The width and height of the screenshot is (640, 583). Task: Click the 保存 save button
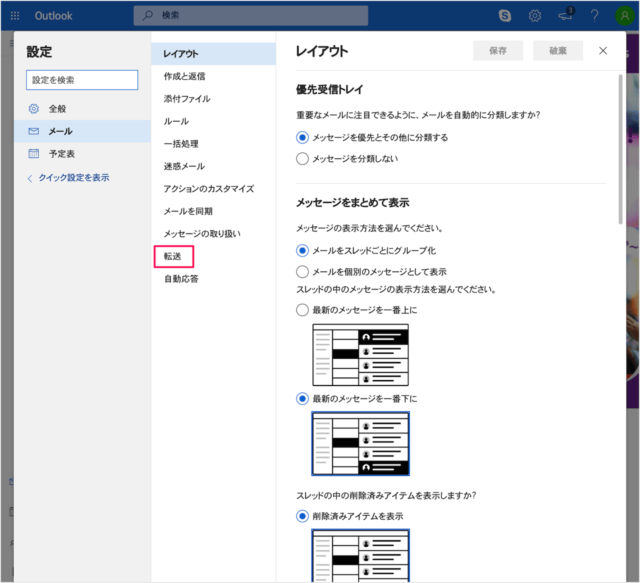coord(498,51)
